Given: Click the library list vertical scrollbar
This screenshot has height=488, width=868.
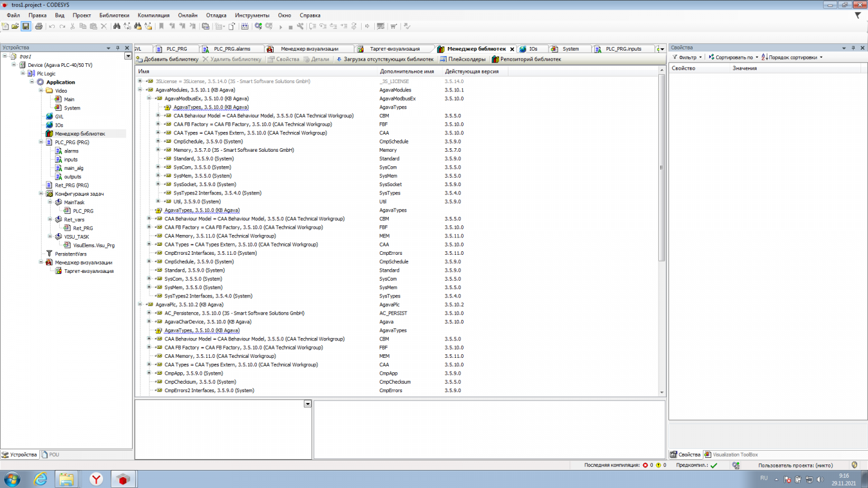Looking at the screenshot, I should [x=661, y=181].
